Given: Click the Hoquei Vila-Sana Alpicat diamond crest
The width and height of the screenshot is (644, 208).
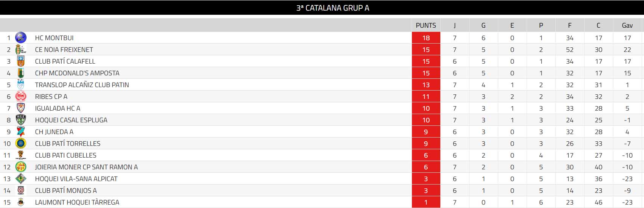Looking at the screenshot, I should [x=20, y=178].
